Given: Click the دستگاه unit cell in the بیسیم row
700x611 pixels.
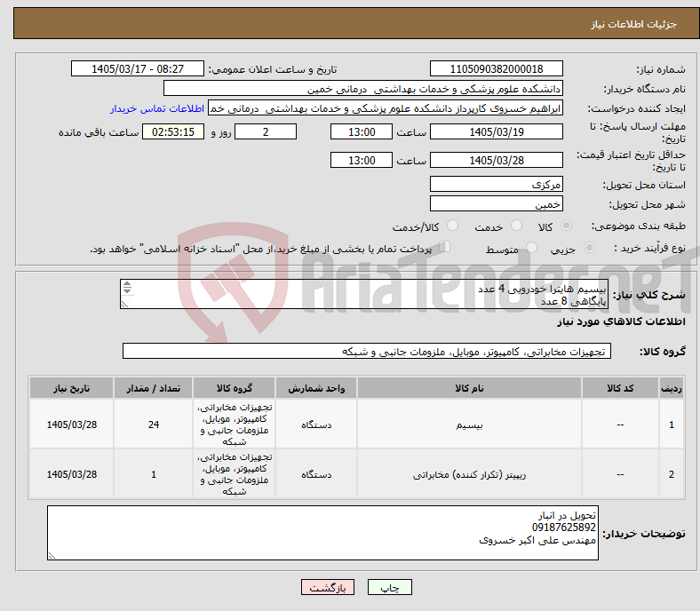Looking at the screenshot, I should click(316, 425).
